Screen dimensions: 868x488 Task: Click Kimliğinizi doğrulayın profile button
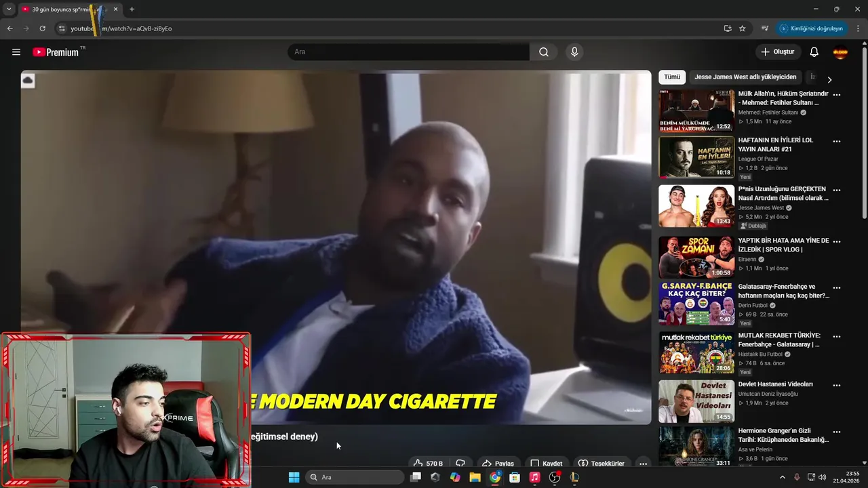tap(812, 28)
